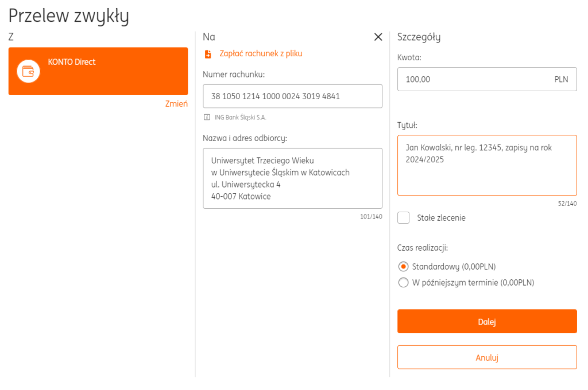Focus the Numer rachunku input field

tap(292, 96)
